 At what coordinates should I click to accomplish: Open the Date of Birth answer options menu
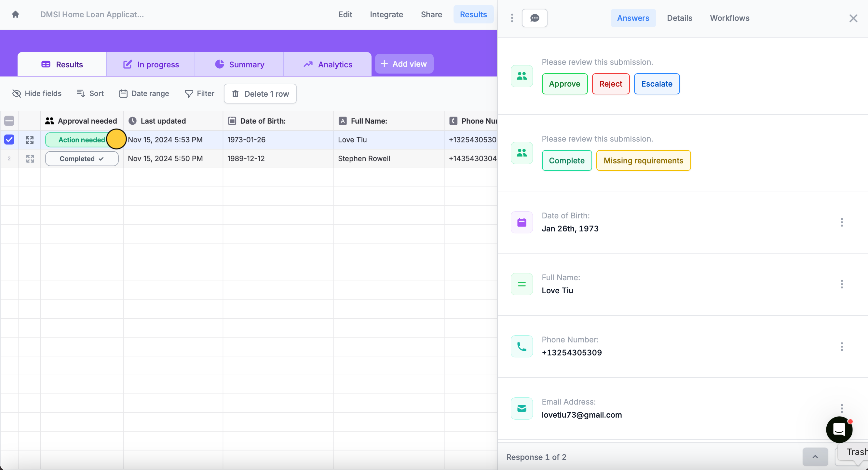pyautogui.click(x=841, y=222)
